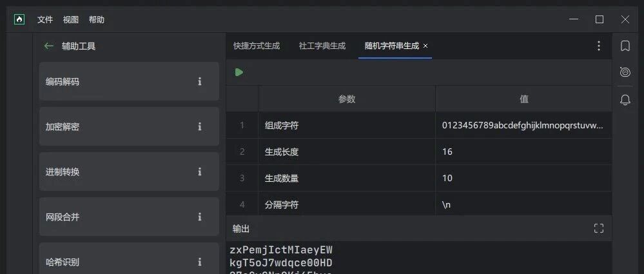The width and height of the screenshot is (644, 274).
Task: Edit the 生成长度 value field 16
Action: [523, 152]
